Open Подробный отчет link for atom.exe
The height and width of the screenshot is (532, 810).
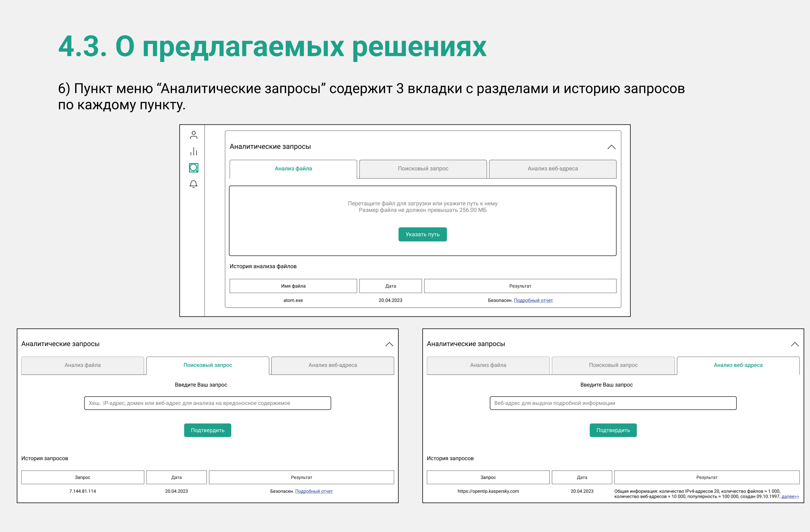point(533,300)
